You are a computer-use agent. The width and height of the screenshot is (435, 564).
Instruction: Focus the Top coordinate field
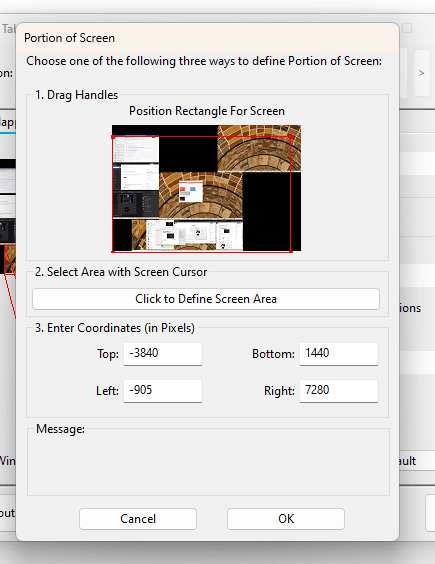(x=163, y=354)
